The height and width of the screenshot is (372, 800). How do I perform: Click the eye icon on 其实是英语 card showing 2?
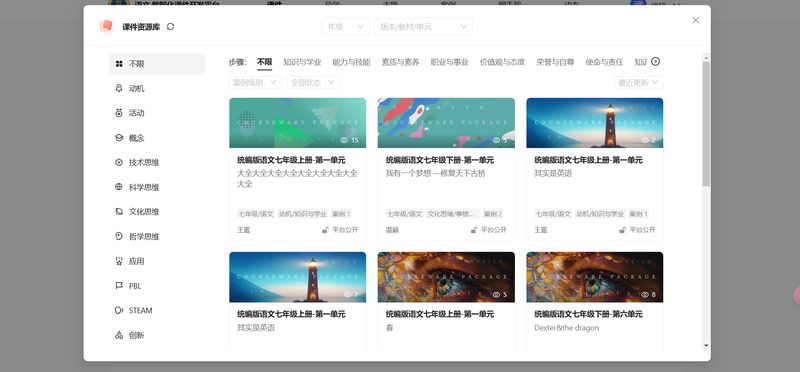(645, 140)
